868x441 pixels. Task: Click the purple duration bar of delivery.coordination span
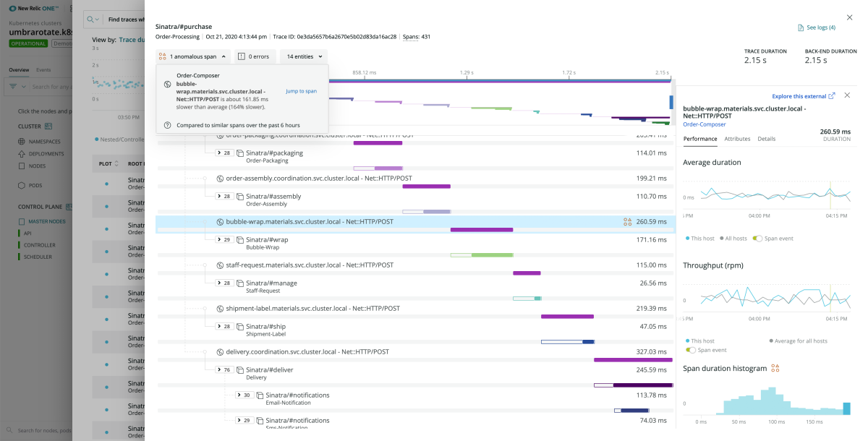tap(633, 359)
